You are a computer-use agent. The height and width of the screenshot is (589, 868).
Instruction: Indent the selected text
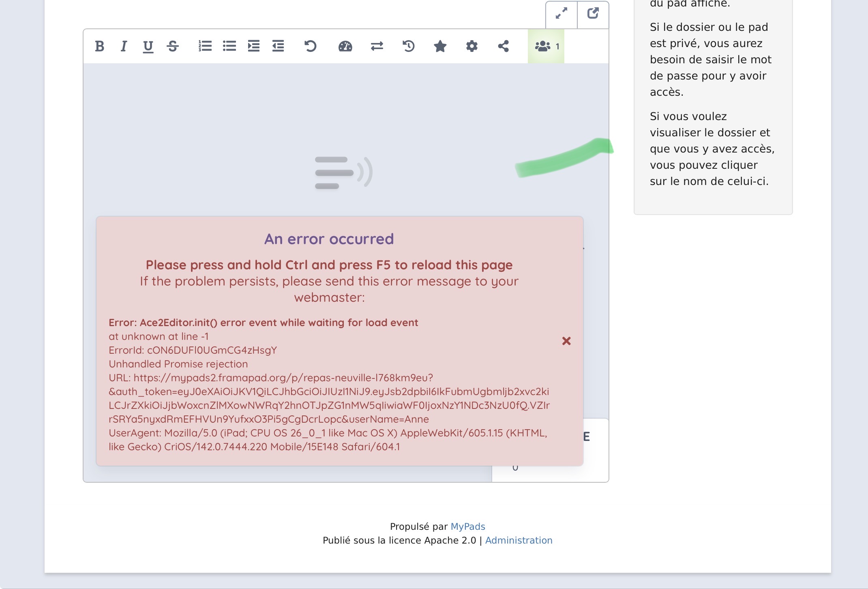[x=254, y=46]
